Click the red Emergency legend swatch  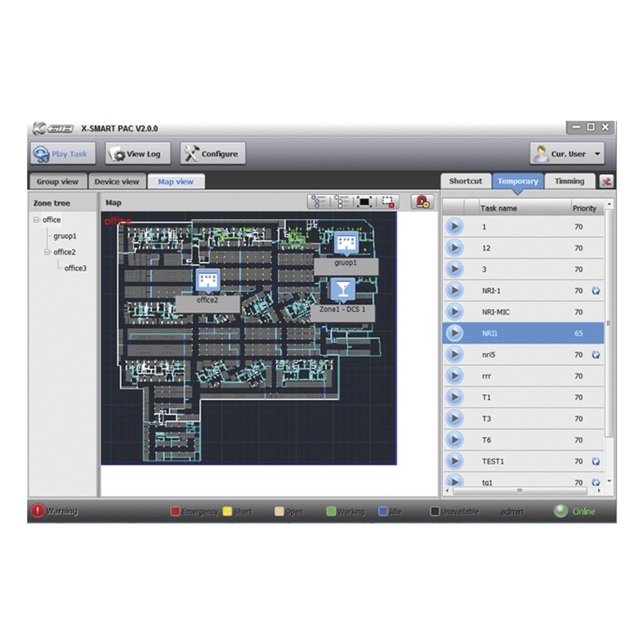175,511
